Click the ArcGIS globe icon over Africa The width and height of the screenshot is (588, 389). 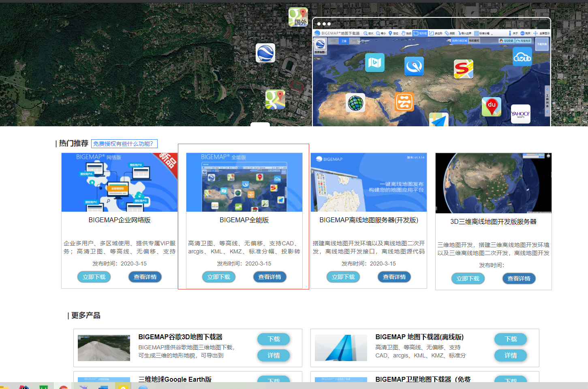pos(355,103)
